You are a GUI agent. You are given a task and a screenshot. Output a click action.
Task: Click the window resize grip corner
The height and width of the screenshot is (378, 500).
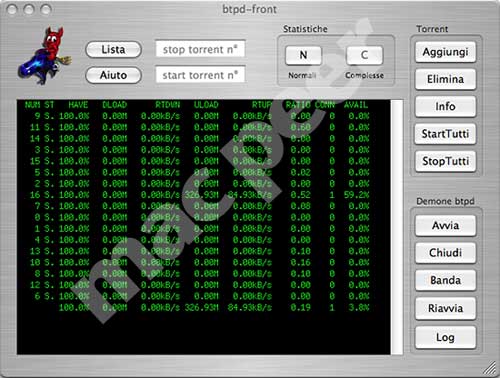[x=490, y=368]
